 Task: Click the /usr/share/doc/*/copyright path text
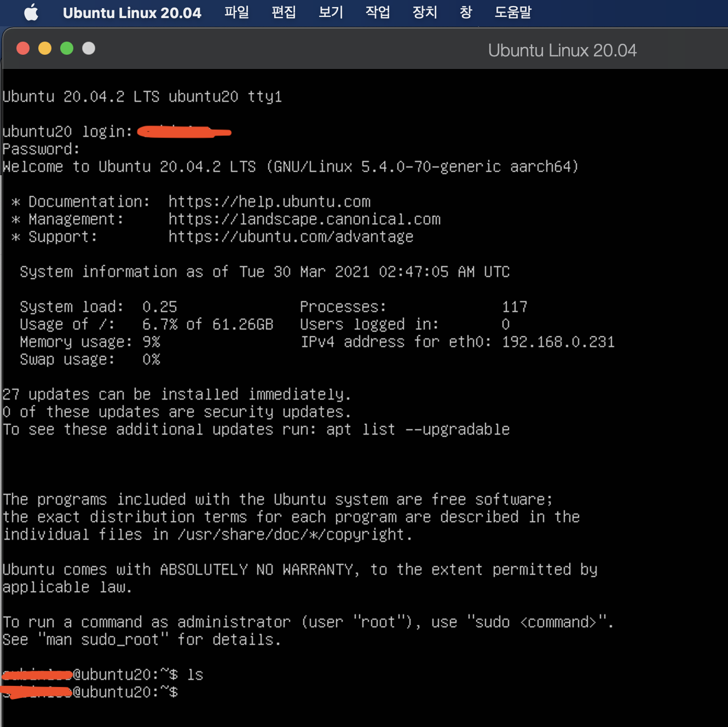pyautogui.click(x=292, y=535)
